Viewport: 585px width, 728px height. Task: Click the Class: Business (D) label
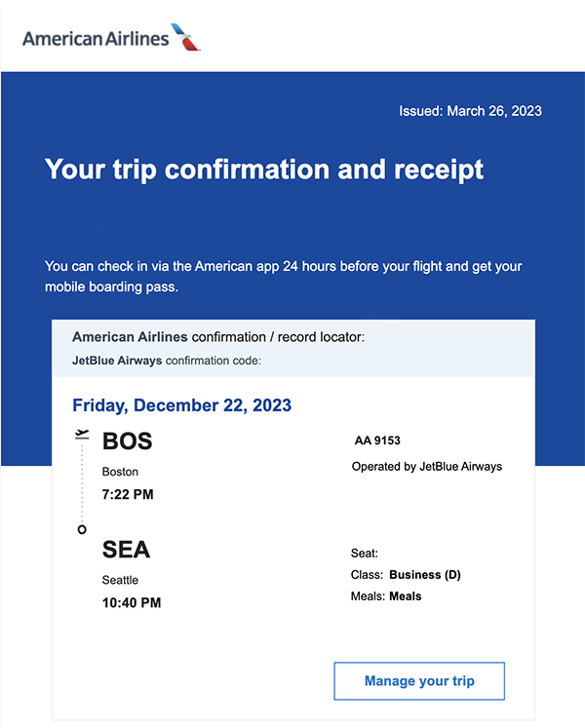coord(406,575)
